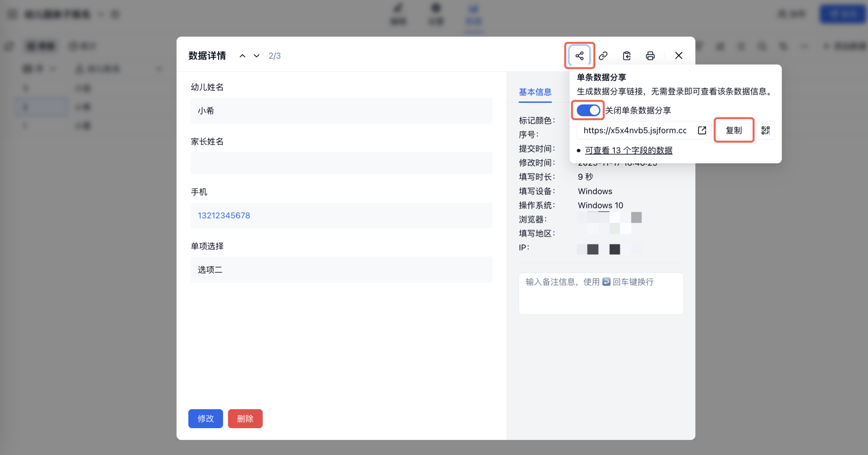Open share link in new window icon

pos(702,131)
